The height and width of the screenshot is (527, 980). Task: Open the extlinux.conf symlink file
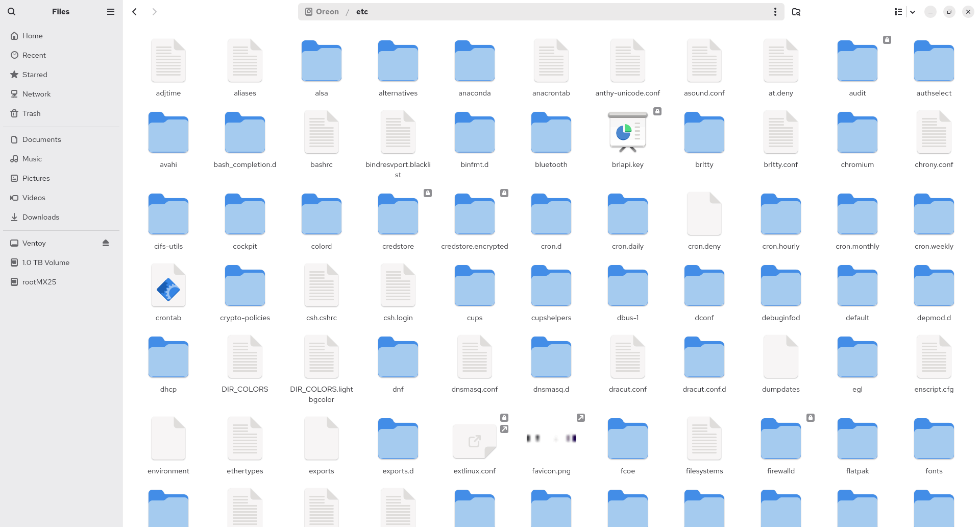(x=474, y=440)
